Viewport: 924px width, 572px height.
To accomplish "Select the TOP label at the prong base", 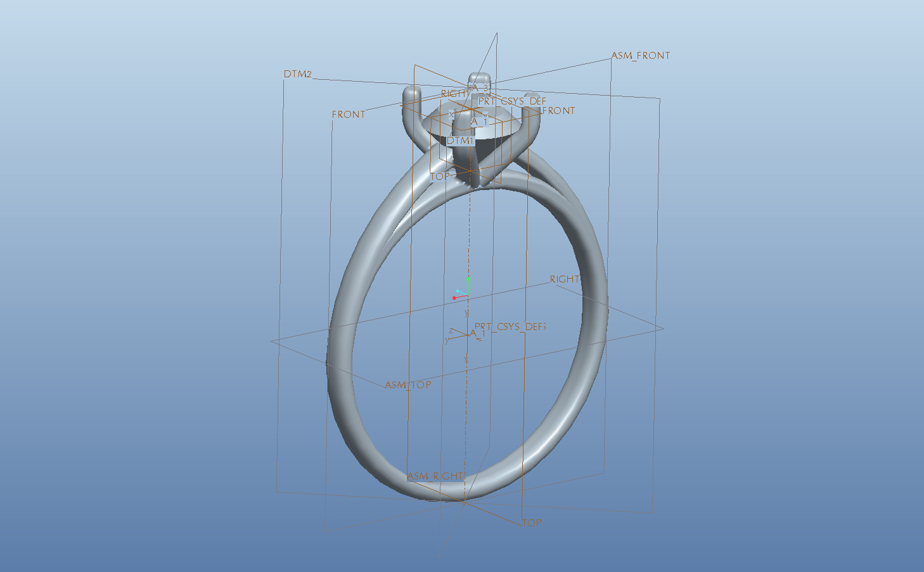I will [x=439, y=176].
